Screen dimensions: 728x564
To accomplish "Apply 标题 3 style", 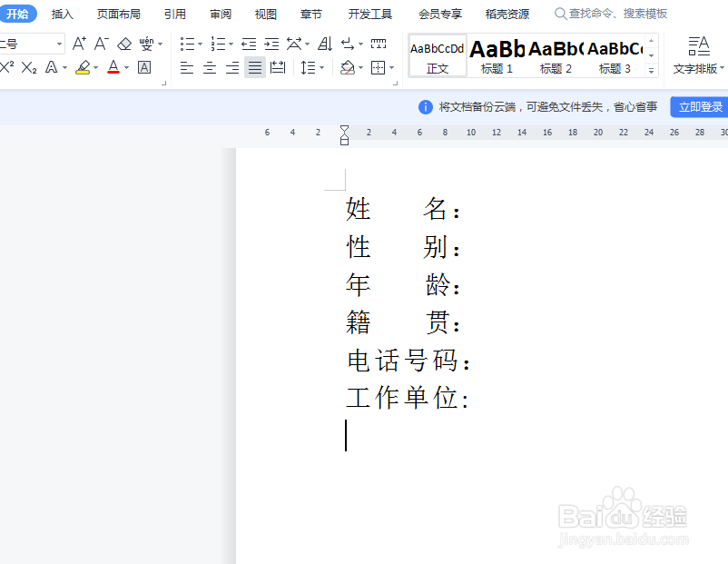I will [615, 55].
